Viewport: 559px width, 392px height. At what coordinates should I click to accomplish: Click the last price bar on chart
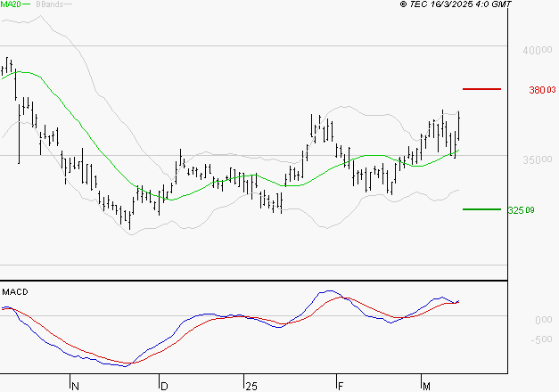[459, 126]
